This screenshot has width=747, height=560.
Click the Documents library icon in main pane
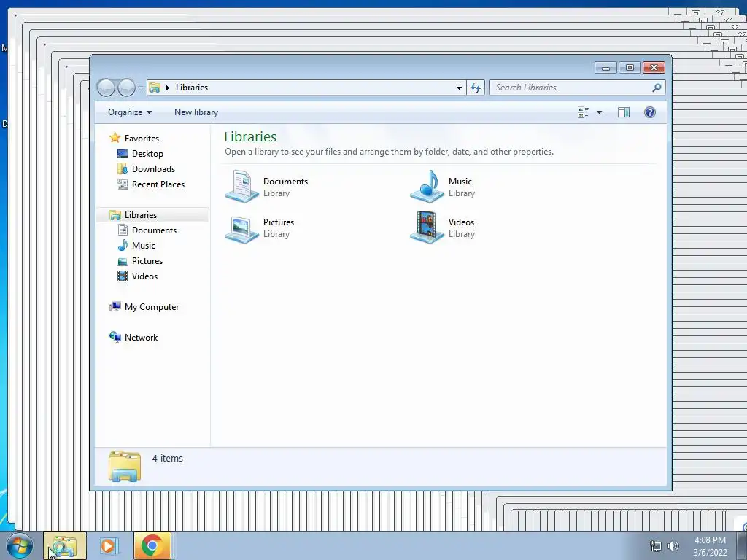coord(242,187)
